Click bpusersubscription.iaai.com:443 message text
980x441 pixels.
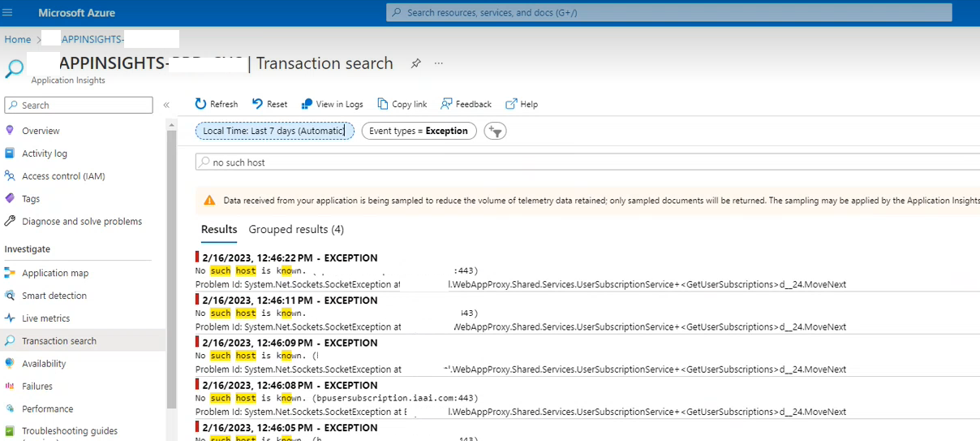click(x=395, y=399)
